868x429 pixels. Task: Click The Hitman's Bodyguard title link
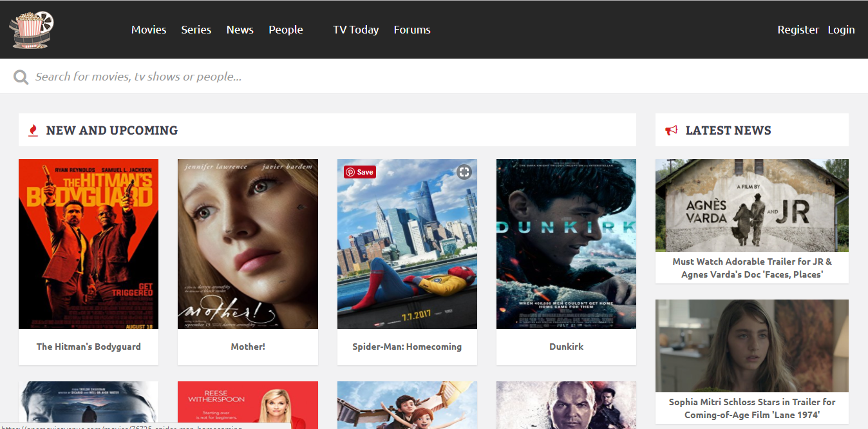point(89,347)
